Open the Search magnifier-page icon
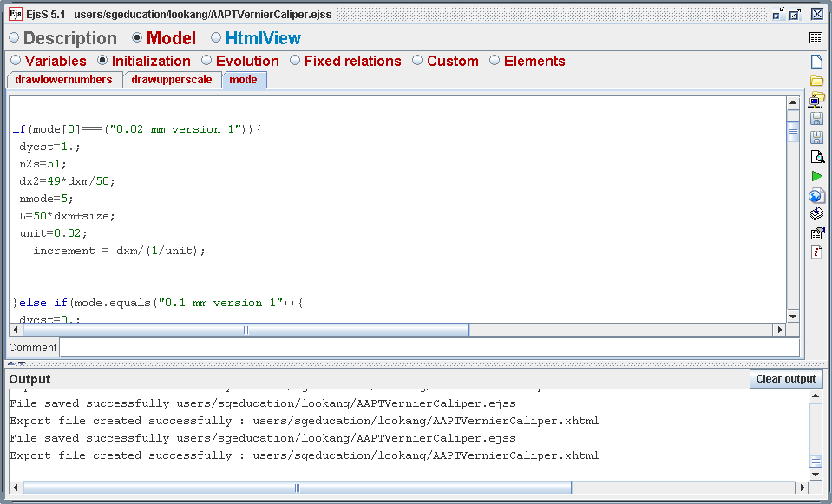 (817, 156)
